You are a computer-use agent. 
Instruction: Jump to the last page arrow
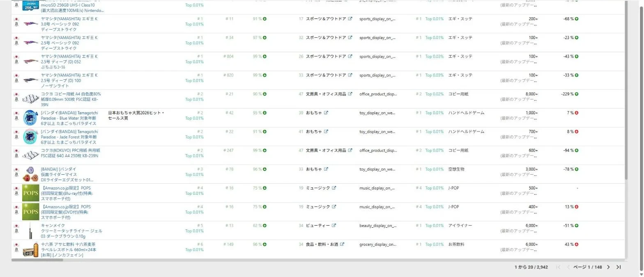[x=619, y=267]
